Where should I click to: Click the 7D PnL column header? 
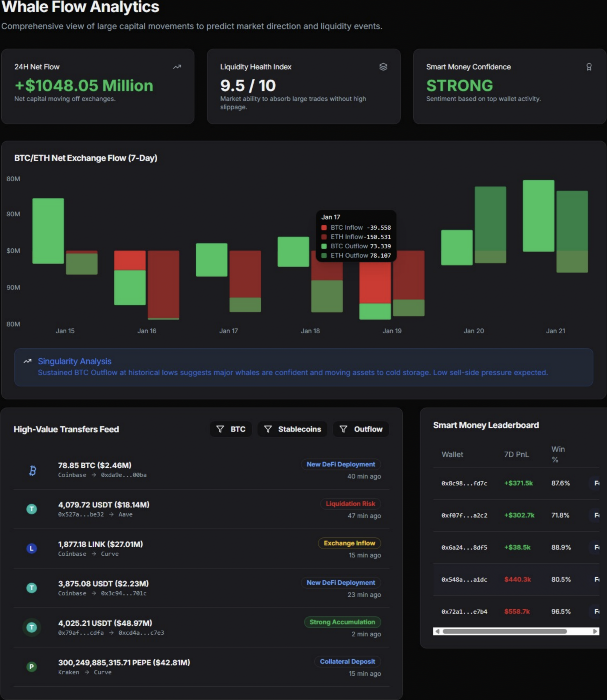pyautogui.click(x=516, y=454)
